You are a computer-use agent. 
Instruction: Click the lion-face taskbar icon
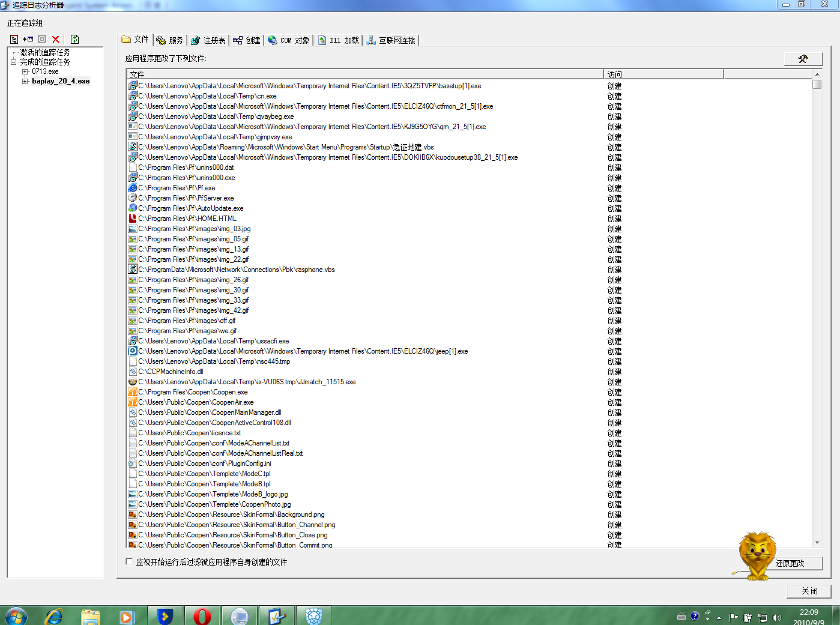[x=314, y=616]
